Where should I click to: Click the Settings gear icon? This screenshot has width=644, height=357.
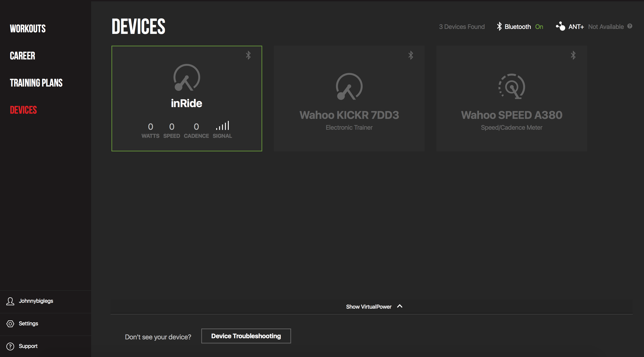pyautogui.click(x=10, y=324)
